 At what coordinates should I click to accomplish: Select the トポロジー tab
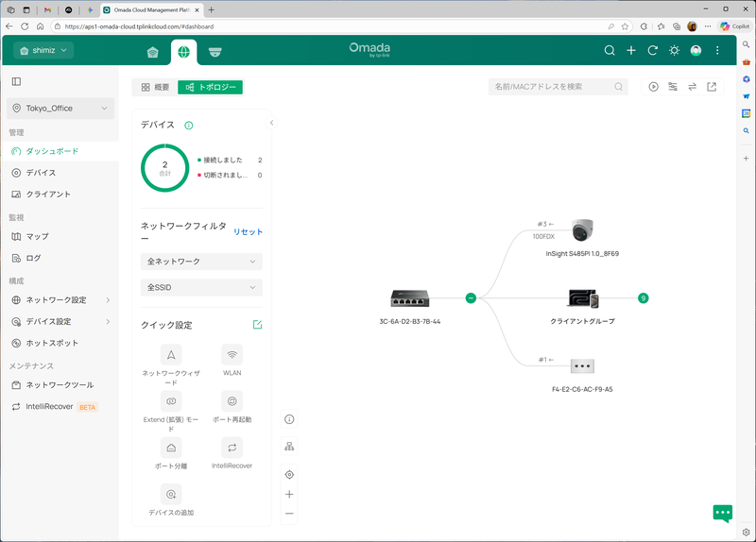click(210, 87)
